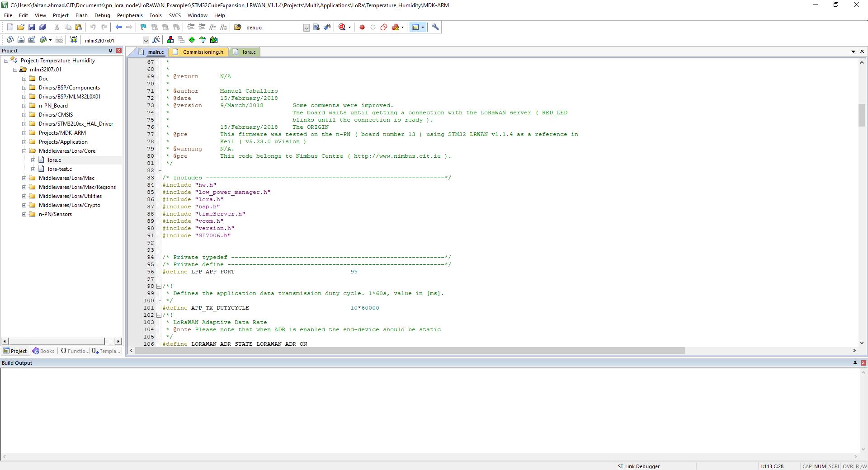Close the active editor tab

(862, 52)
